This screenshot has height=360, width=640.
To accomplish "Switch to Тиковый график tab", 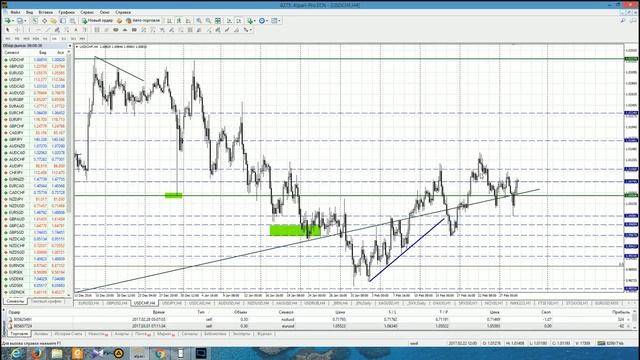I will click(x=47, y=301).
